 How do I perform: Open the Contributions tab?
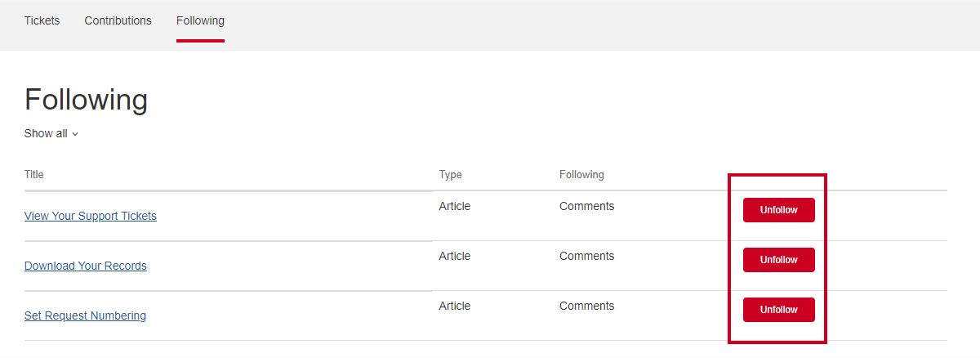[118, 20]
